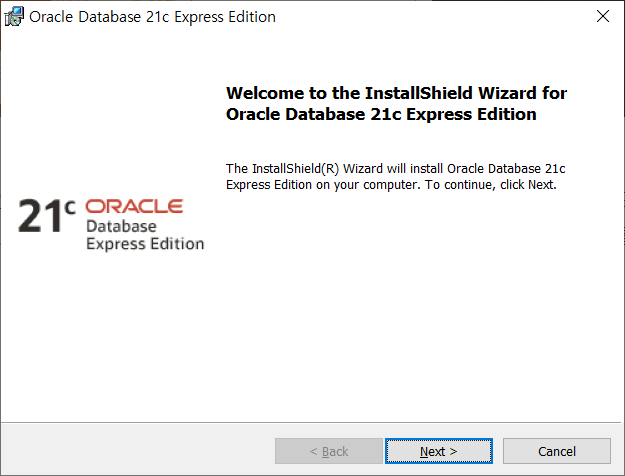Click the Next button to continue installation

tap(438, 451)
